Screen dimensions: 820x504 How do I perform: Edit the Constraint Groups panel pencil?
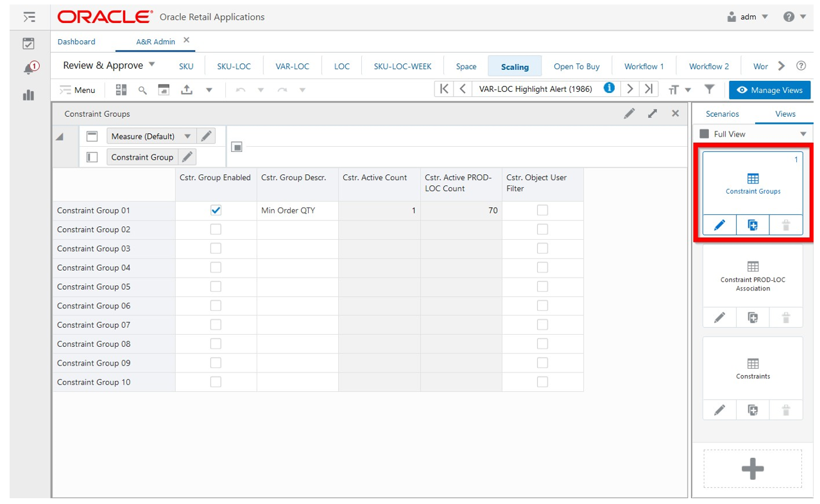(629, 113)
